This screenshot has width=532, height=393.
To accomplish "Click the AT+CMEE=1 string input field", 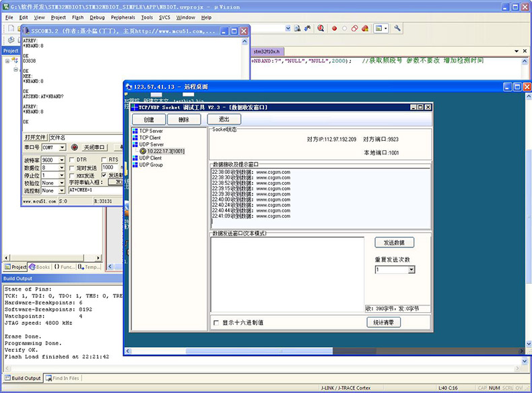I will point(96,190).
